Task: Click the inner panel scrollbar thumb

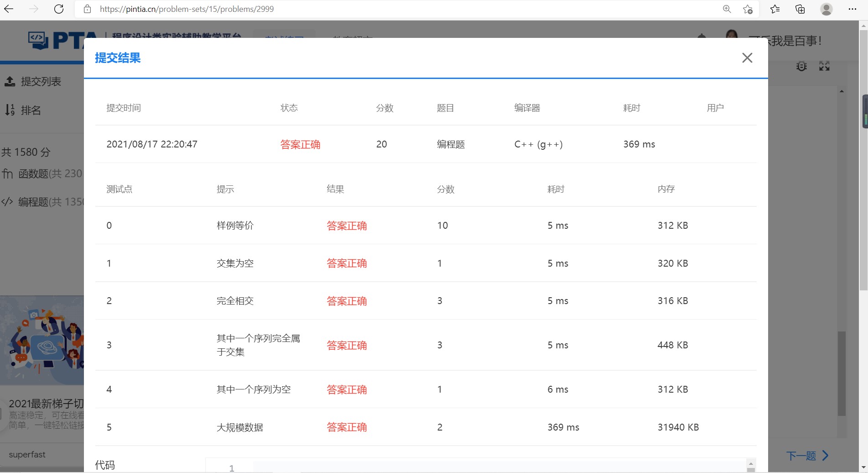Action: (x=842, y=373)
